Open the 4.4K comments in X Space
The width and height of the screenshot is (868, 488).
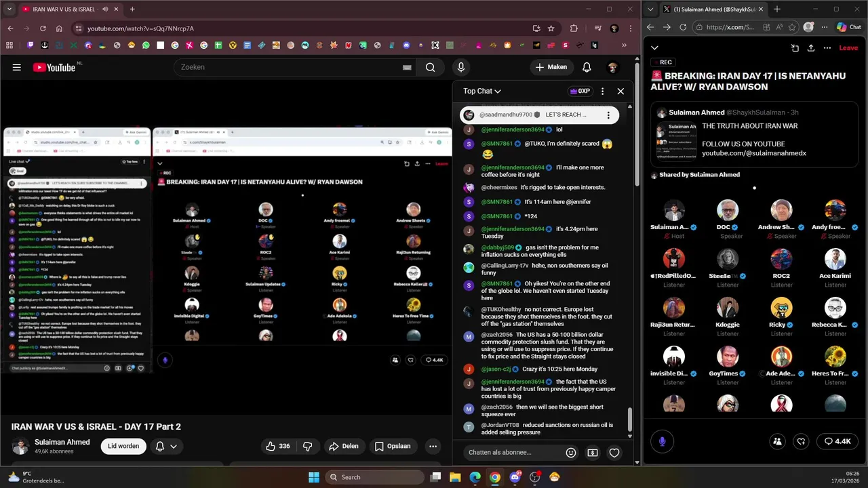[x=837, y=441]
